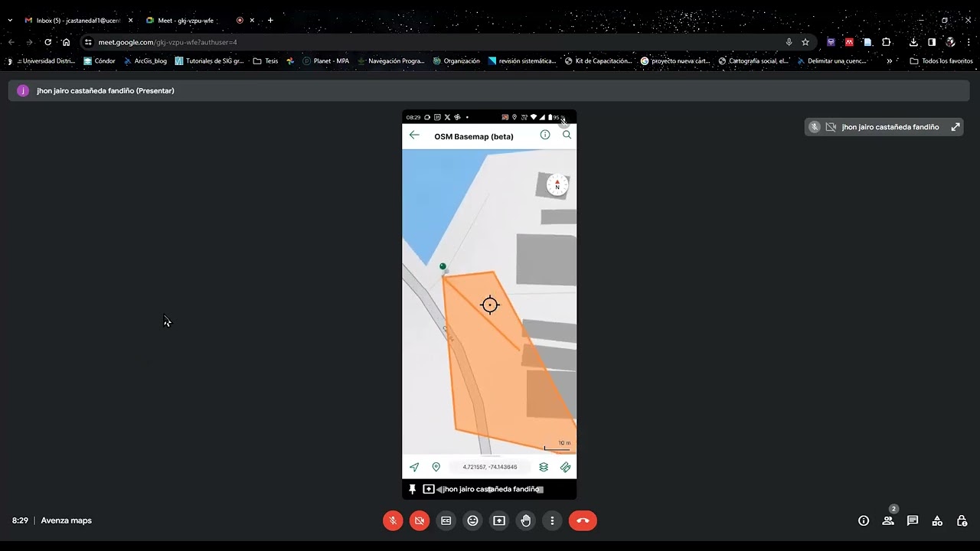This screenshot has width=980, height=551.
Task: Open Universidad Distri... bookmark
Action: (x=43, y=61)
